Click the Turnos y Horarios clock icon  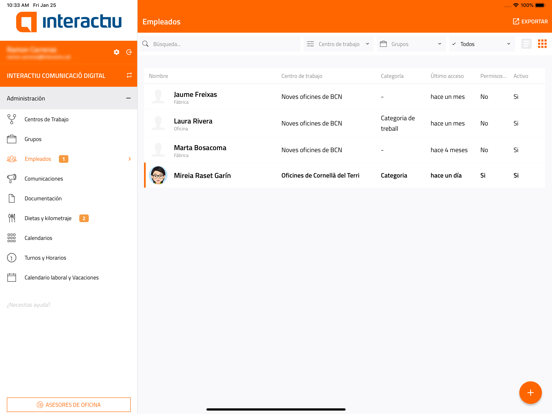pos(12,258)
